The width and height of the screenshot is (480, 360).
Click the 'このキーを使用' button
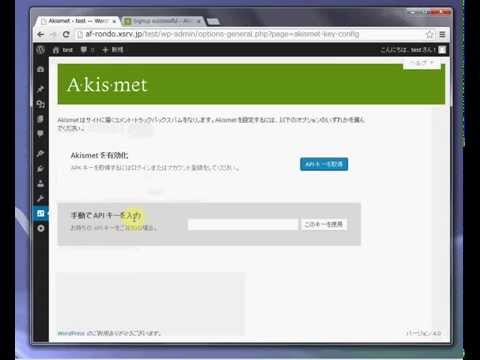click(x=324, y=224)
